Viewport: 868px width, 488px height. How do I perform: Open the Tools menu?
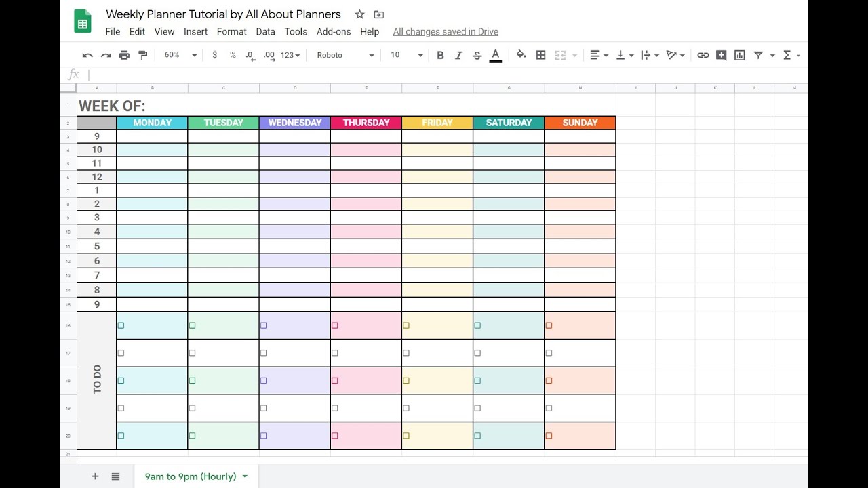[x=296, y=31]
